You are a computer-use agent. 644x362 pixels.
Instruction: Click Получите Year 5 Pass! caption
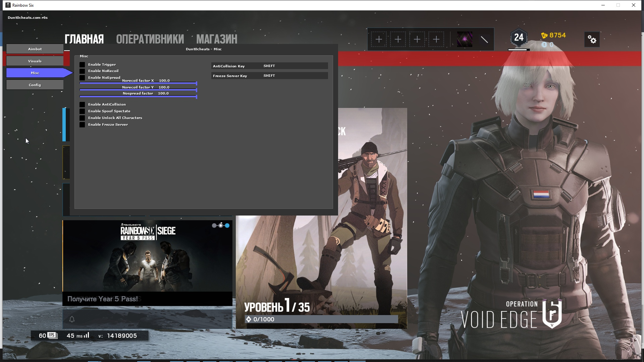(103, 299)
